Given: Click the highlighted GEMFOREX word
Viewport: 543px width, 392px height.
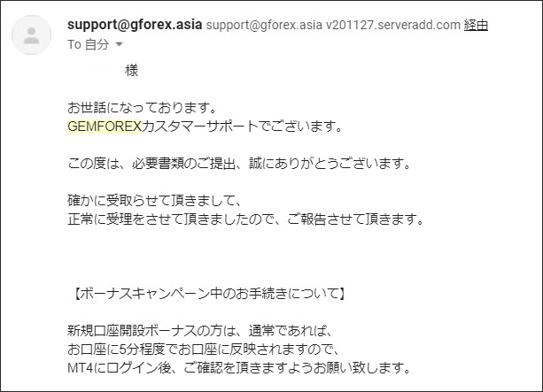Looking at the screenshot, I should pos(105,127).
